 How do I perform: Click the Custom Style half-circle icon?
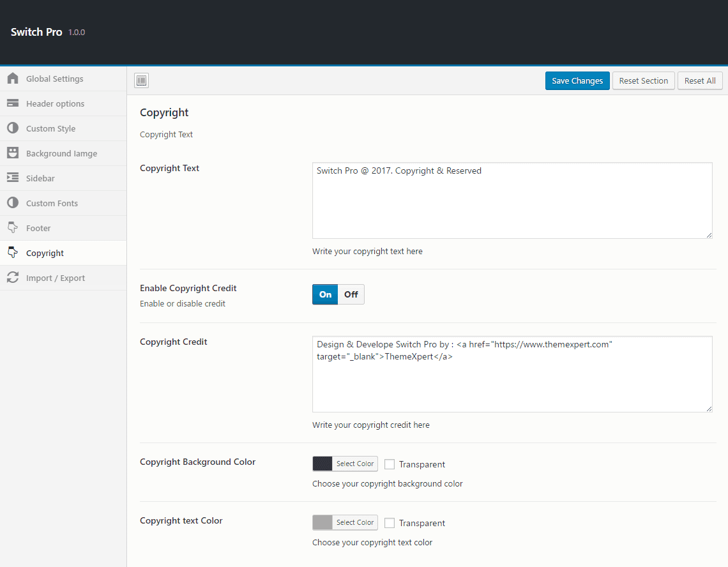(13, 128)
